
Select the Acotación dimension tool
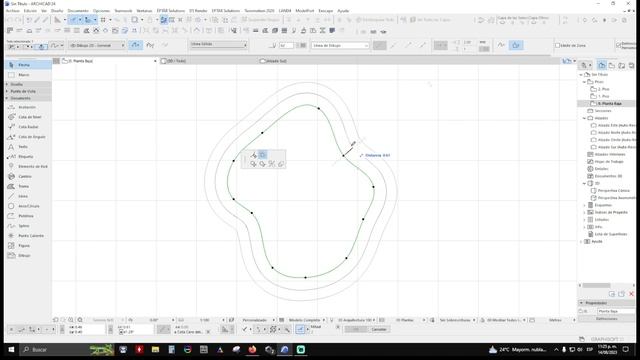click(28, 107)
